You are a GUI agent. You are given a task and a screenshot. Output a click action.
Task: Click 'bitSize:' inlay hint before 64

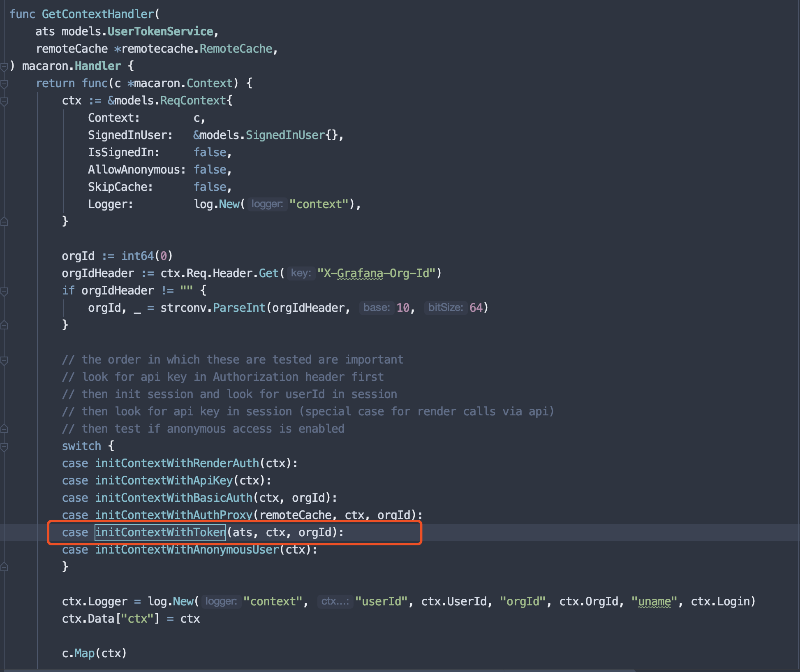click(x=446, y=308)
